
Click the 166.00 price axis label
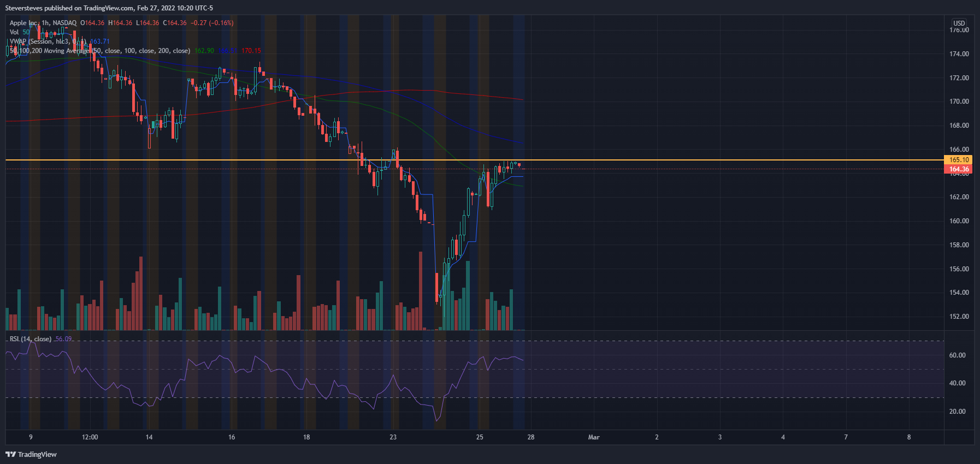959,150
